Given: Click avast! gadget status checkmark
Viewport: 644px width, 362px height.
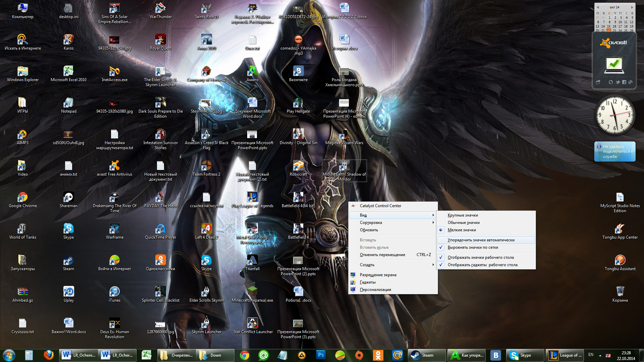Looking at the screenshot, I should coord(614,65).
